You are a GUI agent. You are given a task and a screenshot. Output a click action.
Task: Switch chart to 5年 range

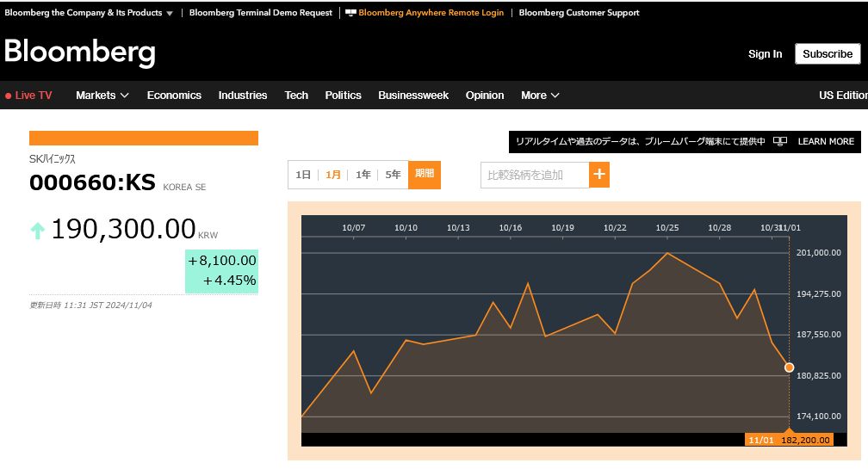pos(393,175)
